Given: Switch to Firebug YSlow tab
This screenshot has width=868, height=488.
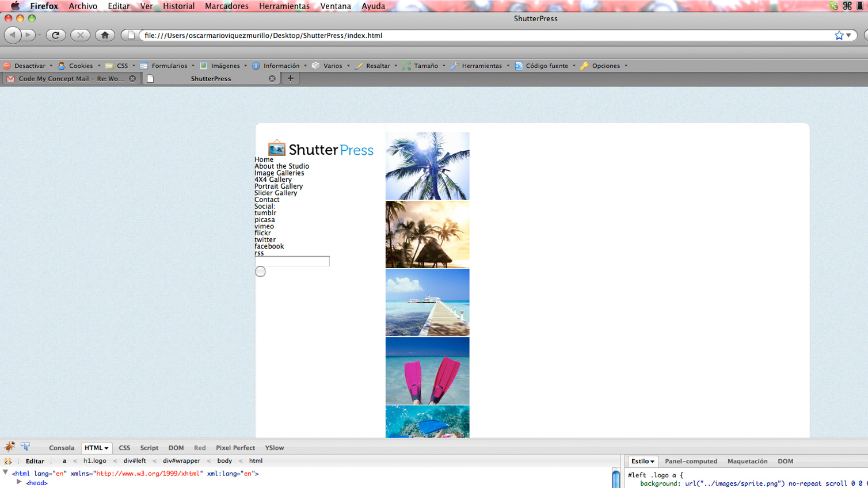Looking at the screenshot, I should coord(275,448).
